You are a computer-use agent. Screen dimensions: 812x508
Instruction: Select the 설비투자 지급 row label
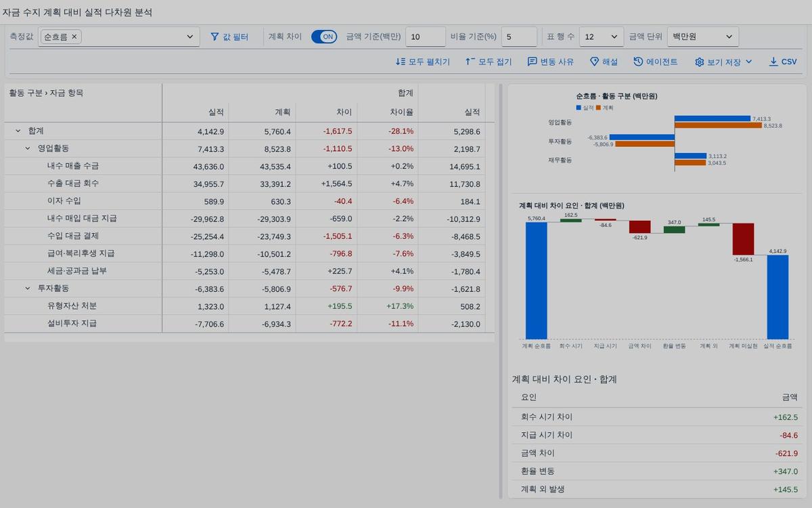click(72, 324)
